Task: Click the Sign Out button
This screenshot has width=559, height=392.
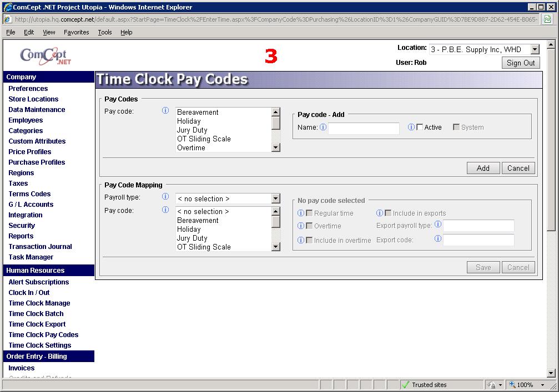Action: 521,63
